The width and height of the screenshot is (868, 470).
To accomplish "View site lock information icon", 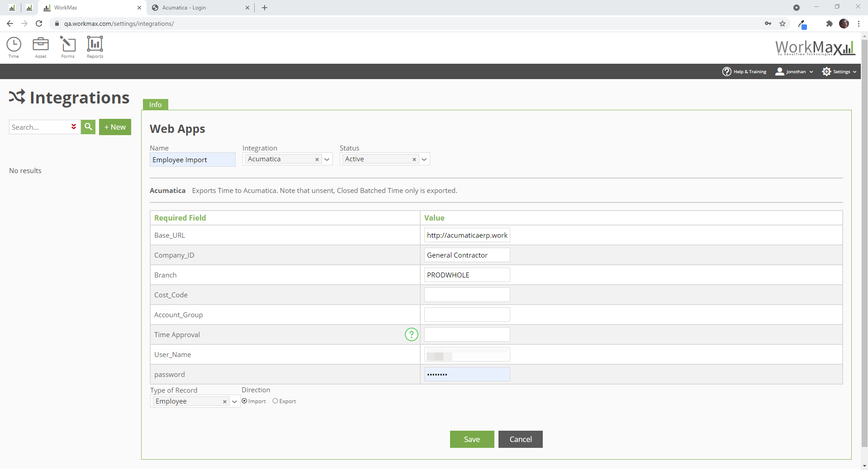I will click(57, 23).
